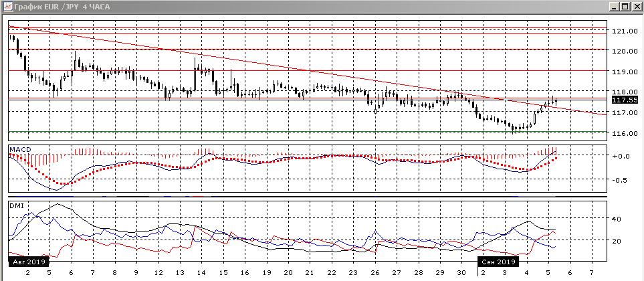The width and height of the screenshot is (644, 281).
Task: Select the MACD indicator label
Action: pos(19,148)
